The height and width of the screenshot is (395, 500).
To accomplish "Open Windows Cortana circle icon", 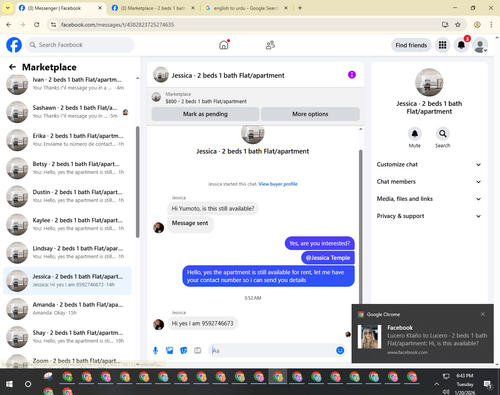I will [28, 384].
